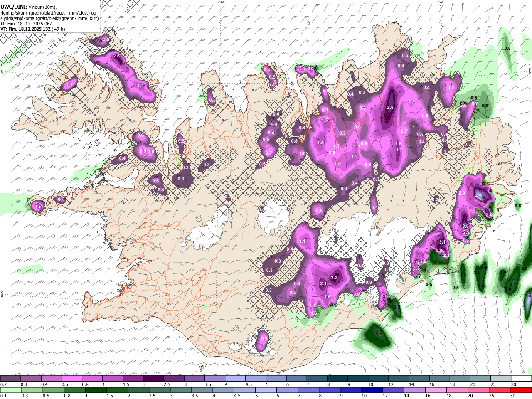Screen dimensions: 532x399
Task: Click the 'UWC/DINI: Vindur (10m),' title text
Action: pyautogui.click(x=29, y=7)
